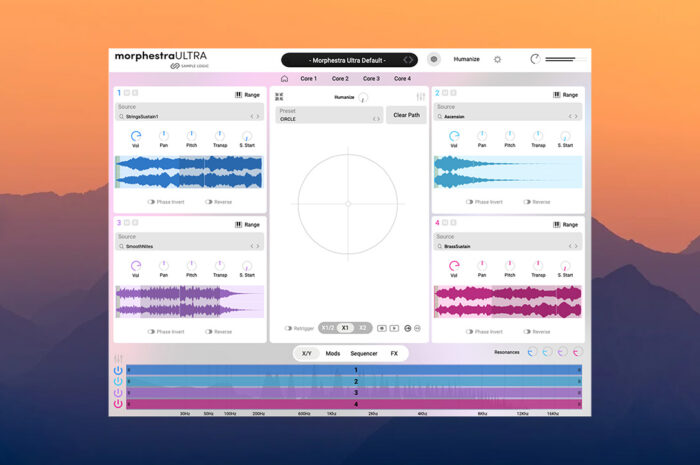Set path speed to X1/2
Image resolution: width=700 pixels, height=465 pixels.
(x=328, y=328)
